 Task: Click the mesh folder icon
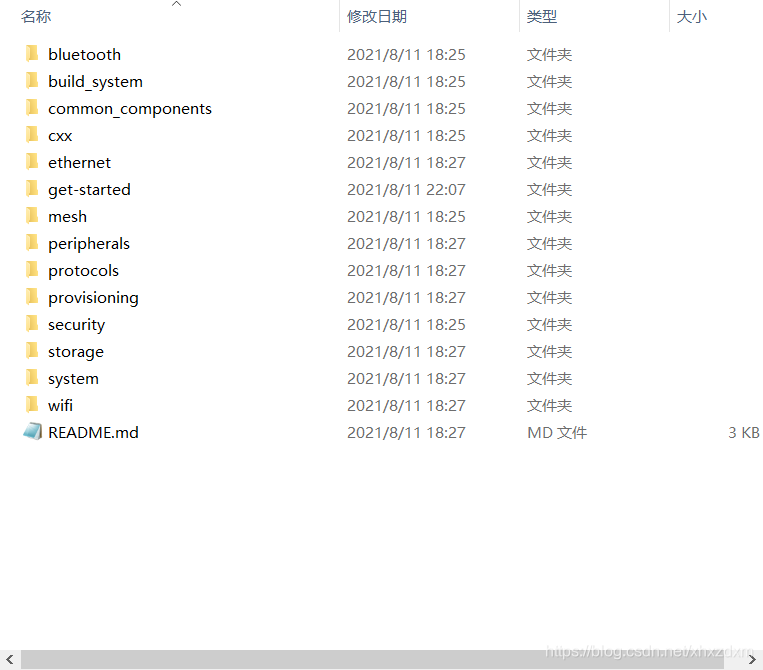point(32,216)
